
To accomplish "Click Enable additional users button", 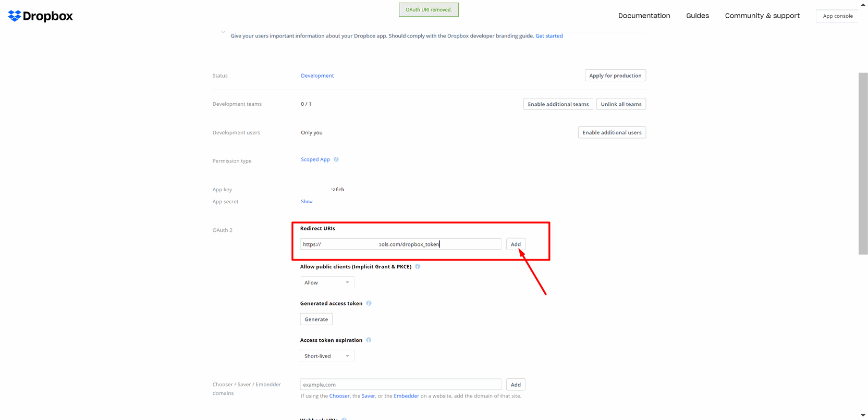I will click(x=612, y=132).
